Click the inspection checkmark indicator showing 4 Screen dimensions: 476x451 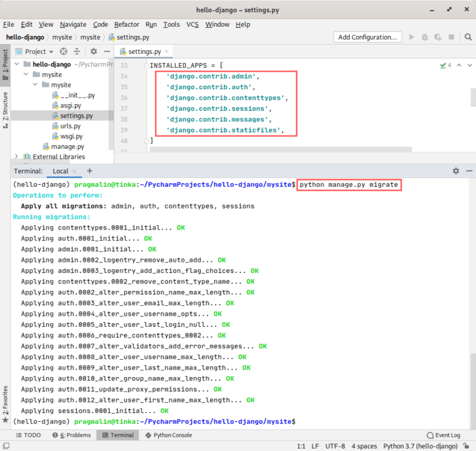(446, 65)
